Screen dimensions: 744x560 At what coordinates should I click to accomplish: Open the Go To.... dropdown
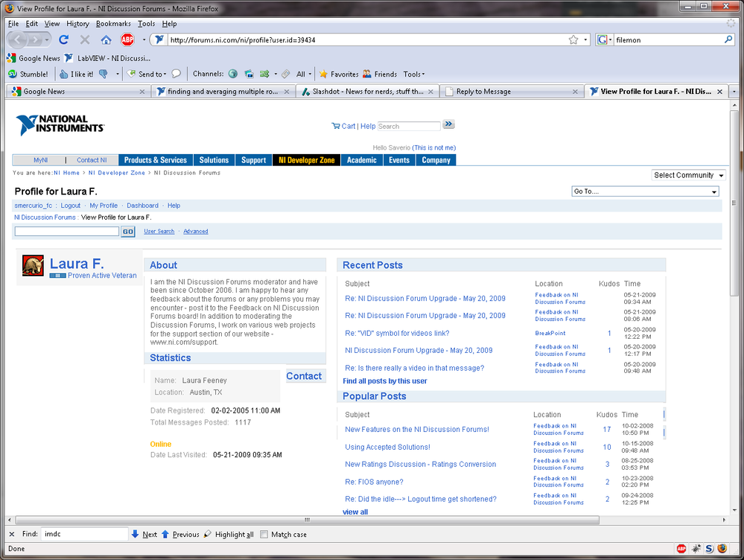645,191
